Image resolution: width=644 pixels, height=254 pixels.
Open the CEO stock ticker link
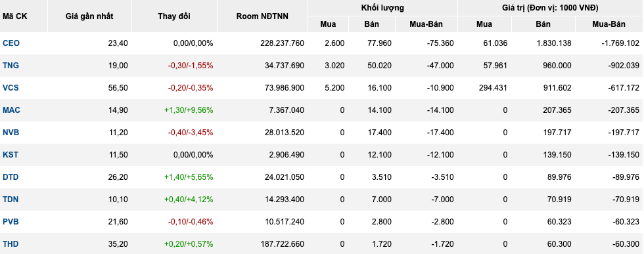tap(11, 43)
